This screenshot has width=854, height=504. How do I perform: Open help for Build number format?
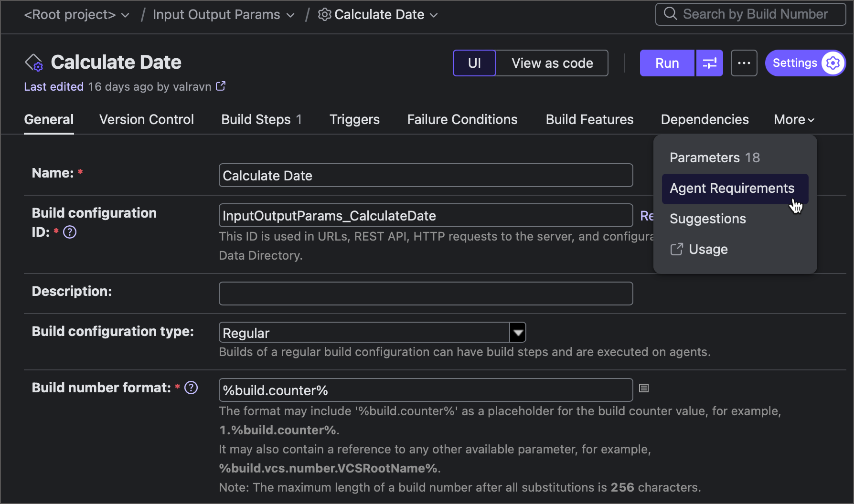click(191, 388)
